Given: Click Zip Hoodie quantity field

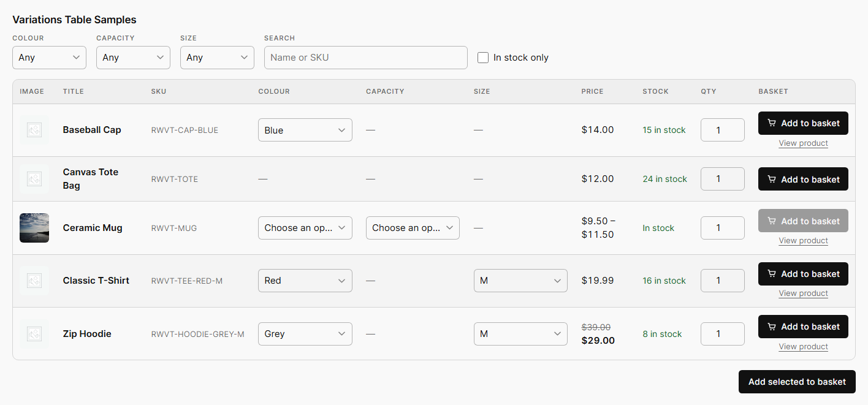Looking at the screenshot, I should pyautogui.click(x=723, y=334).
